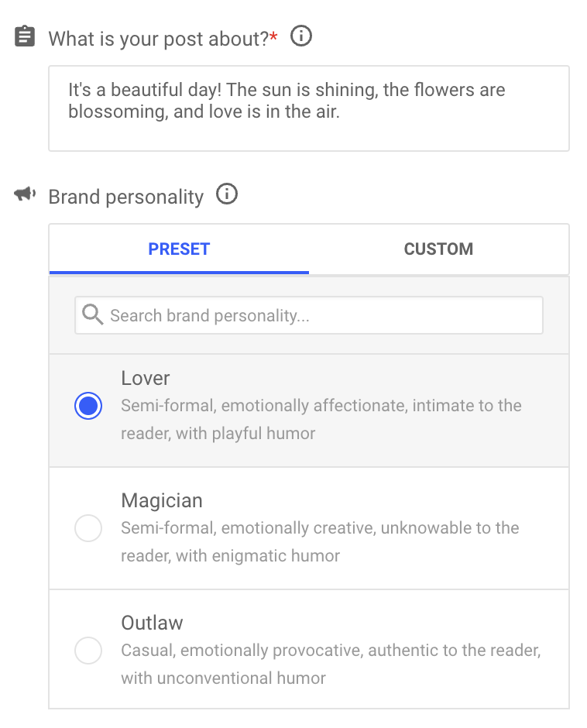Open info tooltip for 'What is your post about?'
The height and width of the screenshot is (728, 587).
301,36
